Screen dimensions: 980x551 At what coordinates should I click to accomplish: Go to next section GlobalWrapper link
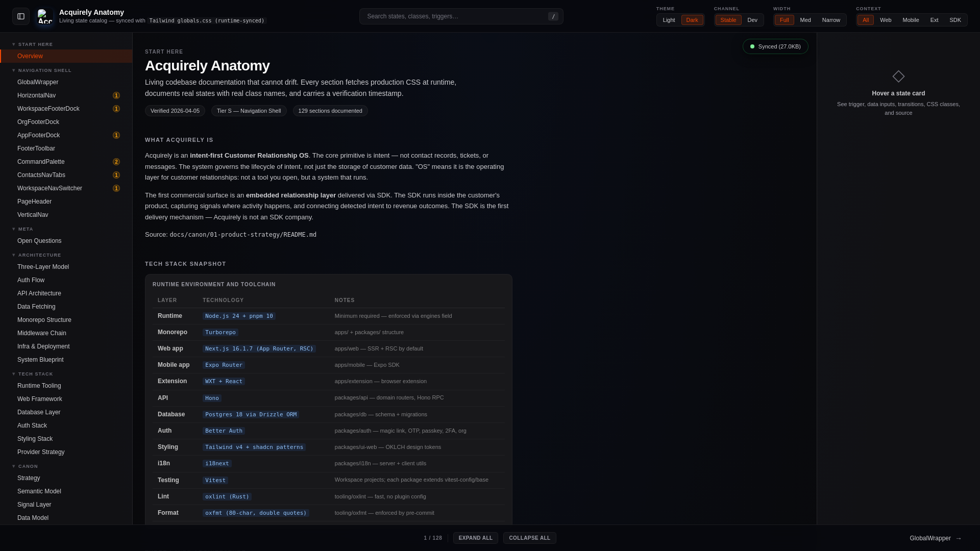(935, 538)
